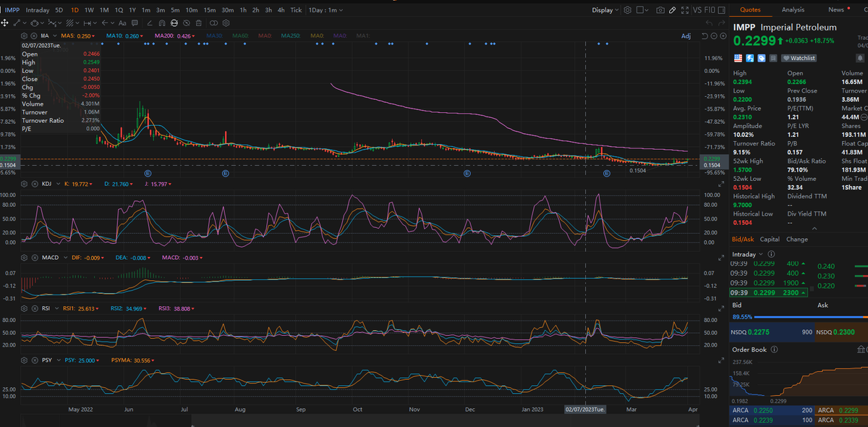Select the Change tab
The image size is (868, 427).
coord(797,239)
